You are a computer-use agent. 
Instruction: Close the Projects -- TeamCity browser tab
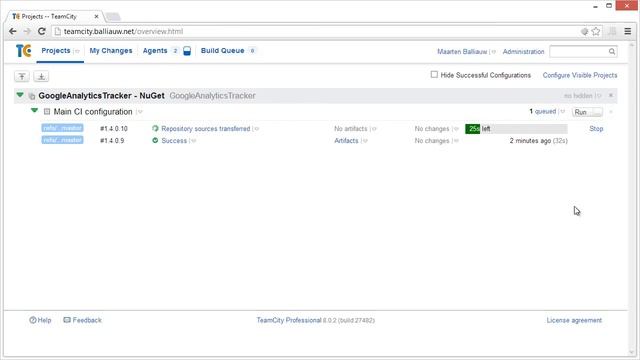96,17
